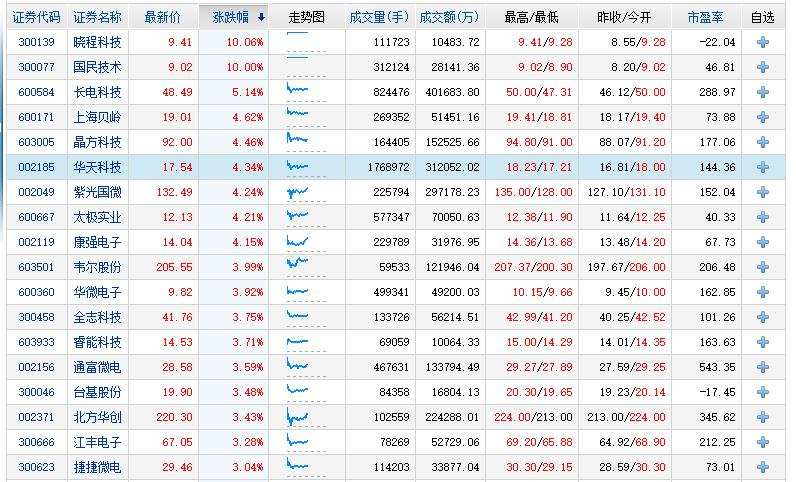Open stock code link 002371
Screen dimensions: 796x482
[37, 417]
